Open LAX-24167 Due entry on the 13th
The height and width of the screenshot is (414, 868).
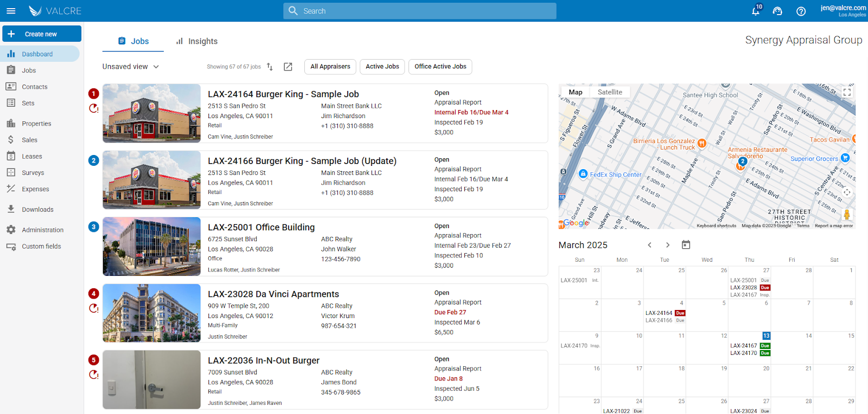tap(750, 346)
